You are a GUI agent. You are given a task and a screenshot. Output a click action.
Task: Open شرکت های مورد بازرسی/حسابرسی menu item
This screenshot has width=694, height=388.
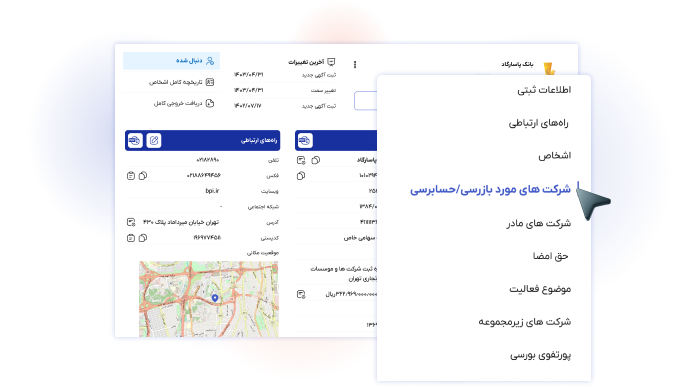[x=490, y=189]
